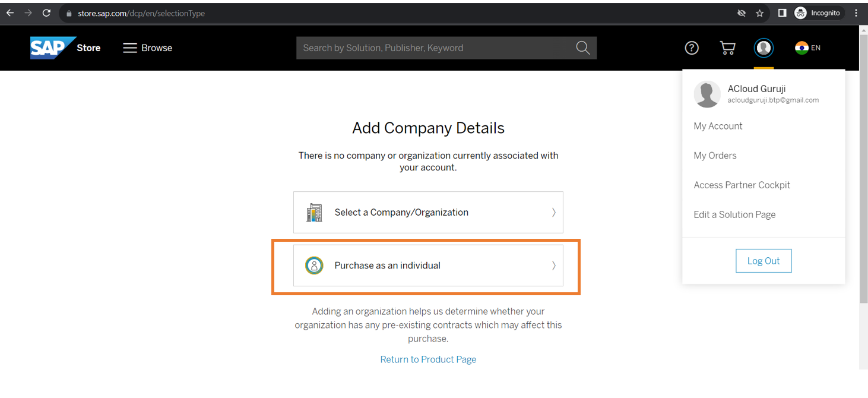Click the SAP Store logo
Viewport: 868px width, 398px height.
pyautogui.click(x=65, y=48)
